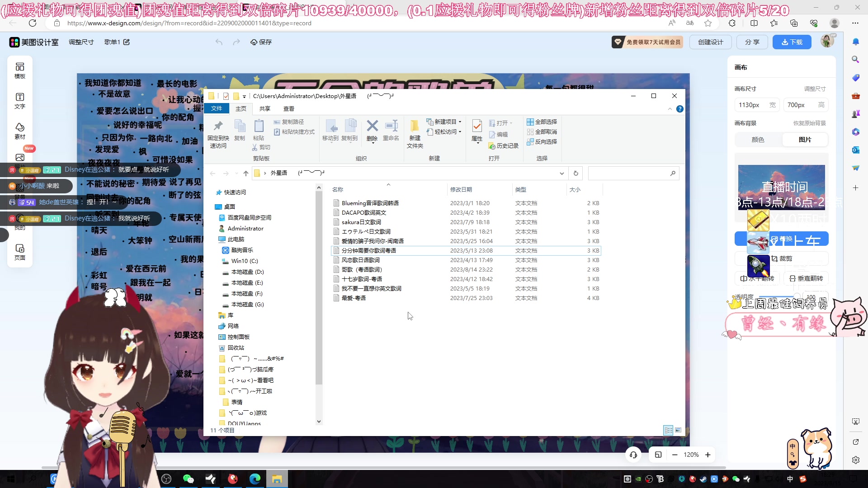Image resolution: width=868 pixels, height=488 pixels.
Task: Open 回收站 in the navigation tree
Action: click(x=236, y=347)
